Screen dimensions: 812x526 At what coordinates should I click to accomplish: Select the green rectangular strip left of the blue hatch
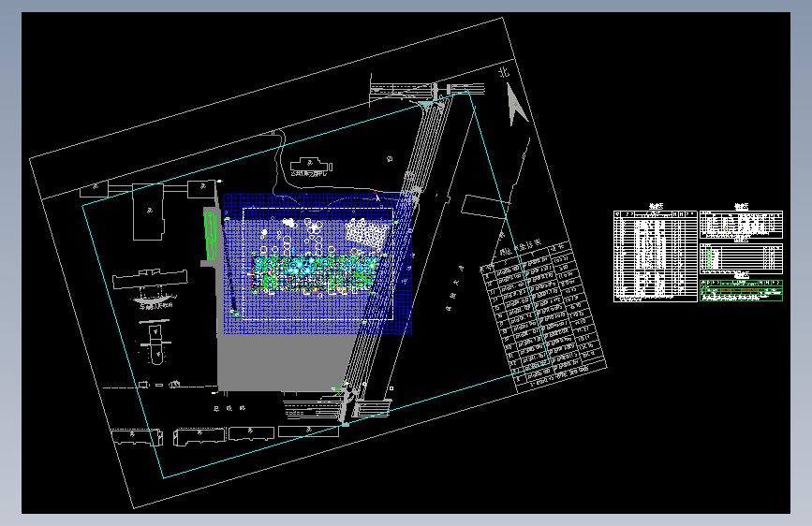pyautogui.click(x=211, y=236)
